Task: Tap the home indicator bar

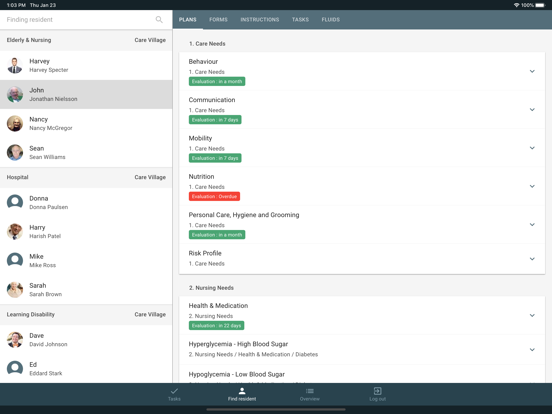Action: click(276, 409)
